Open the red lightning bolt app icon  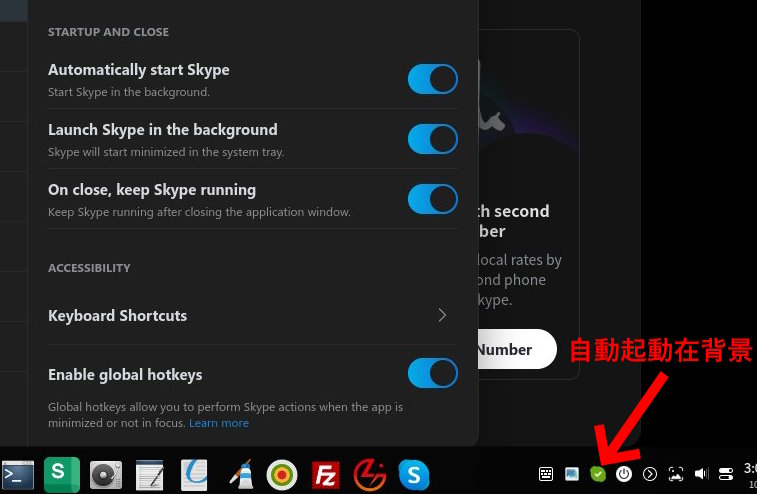[x=370, y=475]
